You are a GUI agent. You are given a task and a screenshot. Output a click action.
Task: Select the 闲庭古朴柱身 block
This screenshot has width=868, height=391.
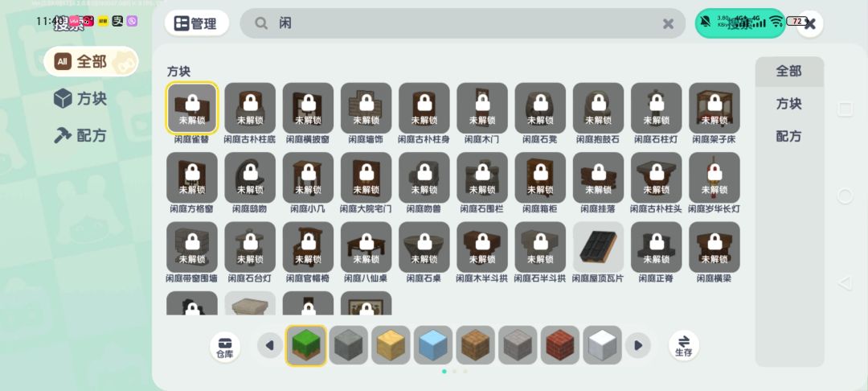click(x=424, y=109)
